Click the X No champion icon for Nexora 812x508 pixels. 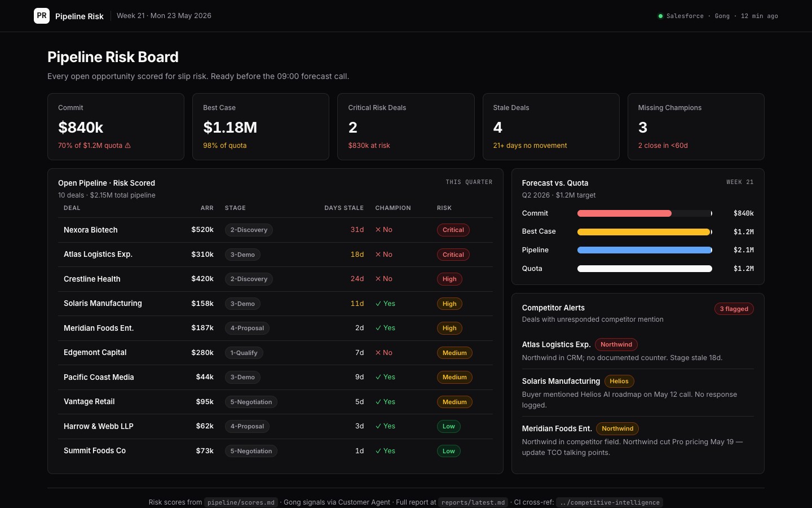point(384,230)
